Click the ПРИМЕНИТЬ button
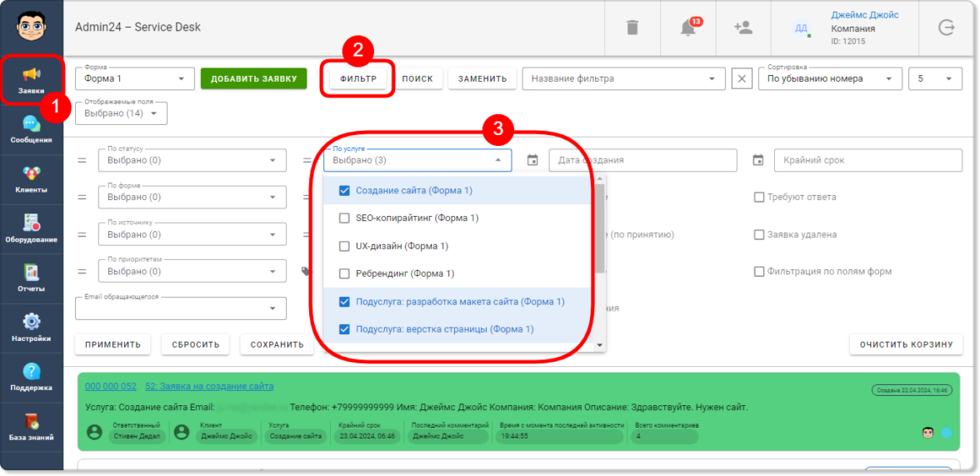Viewport: 980px width, 476px height. tap(112, 344)
